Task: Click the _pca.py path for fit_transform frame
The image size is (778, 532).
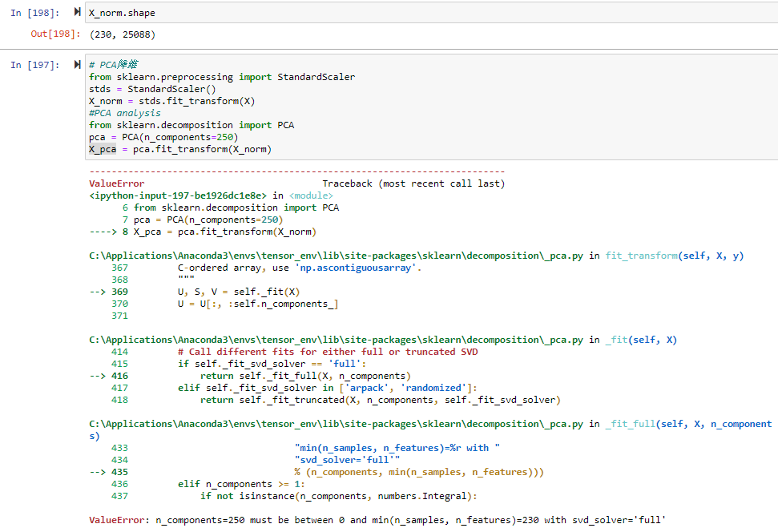Action: [337, 256]
